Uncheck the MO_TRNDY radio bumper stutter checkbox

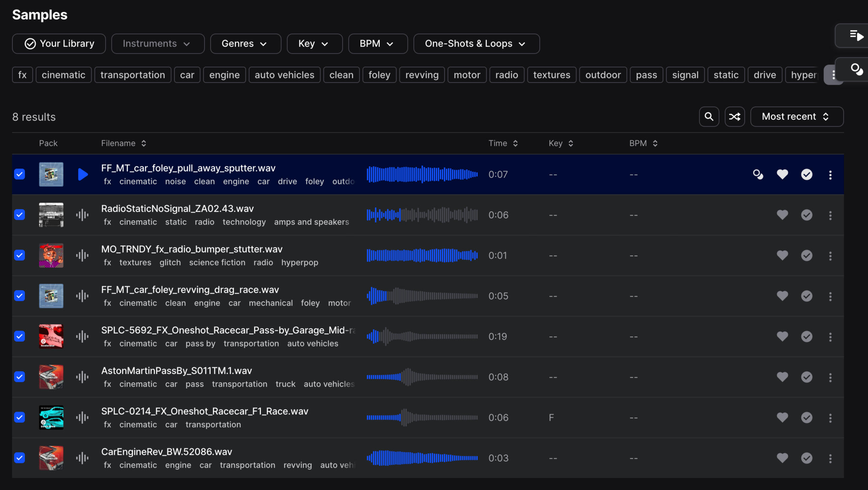pos(20,255)
